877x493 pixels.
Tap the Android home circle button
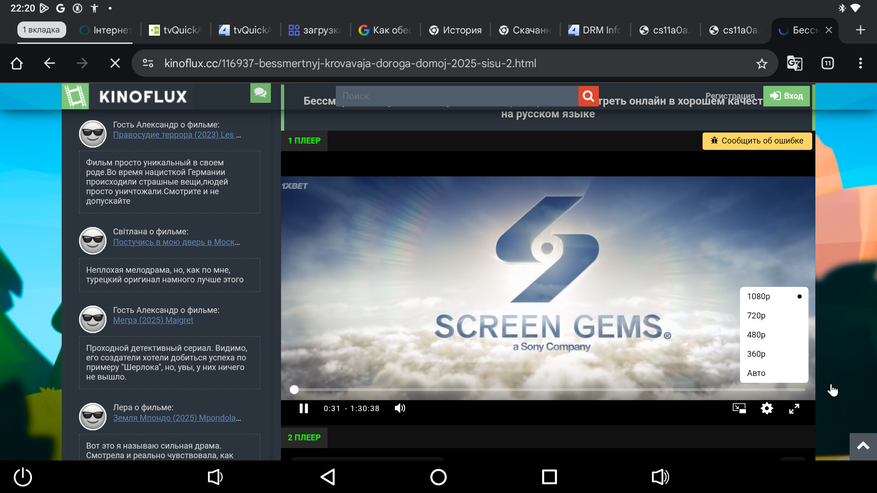click(438, 477)
